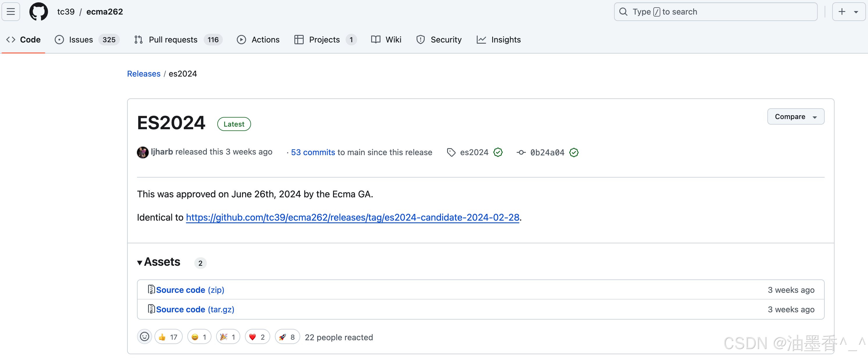868x358 pixels.
Task: Open the create new dropdown arrow
Action: [856, 11]
